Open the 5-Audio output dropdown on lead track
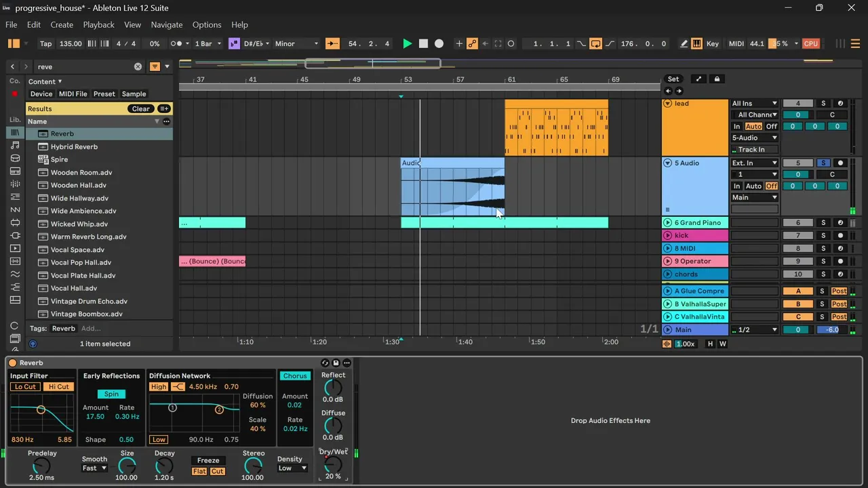The image size is (868, 488). (x=755, y=138)
